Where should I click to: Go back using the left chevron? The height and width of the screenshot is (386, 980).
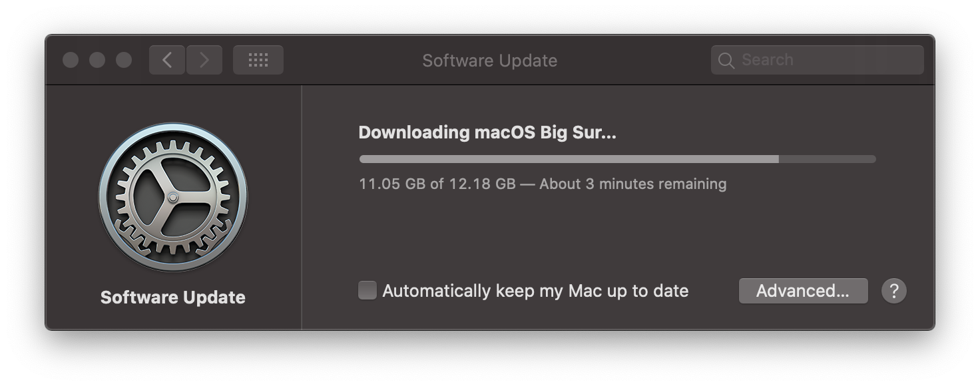coord(167,60)
